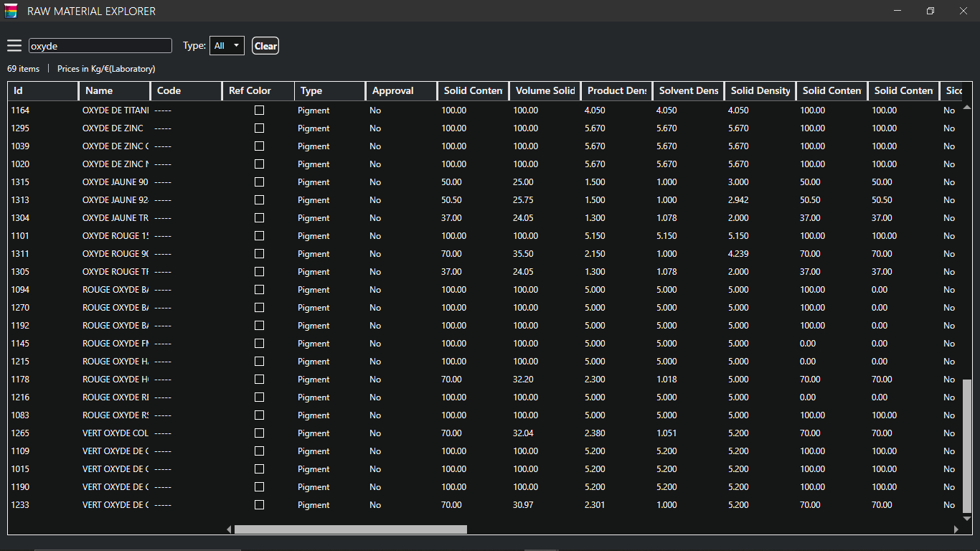
Task: Sort by the Code column header
Action: 187,90
